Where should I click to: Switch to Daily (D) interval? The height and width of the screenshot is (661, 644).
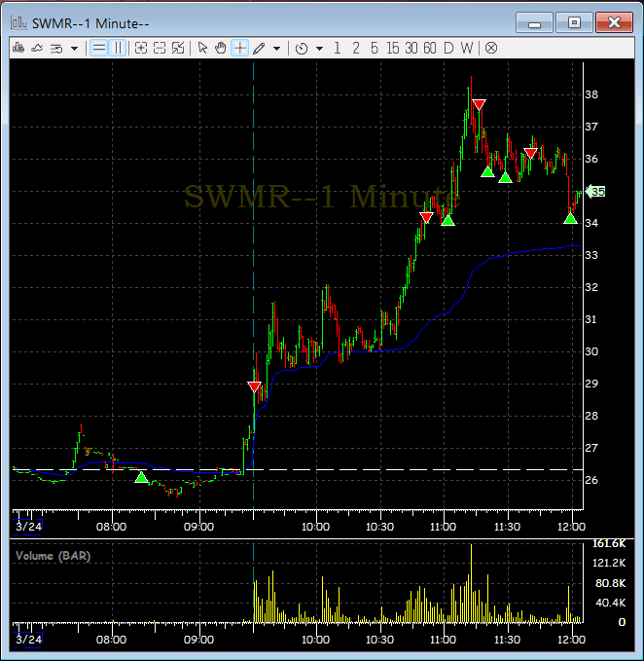coord(448,48)
